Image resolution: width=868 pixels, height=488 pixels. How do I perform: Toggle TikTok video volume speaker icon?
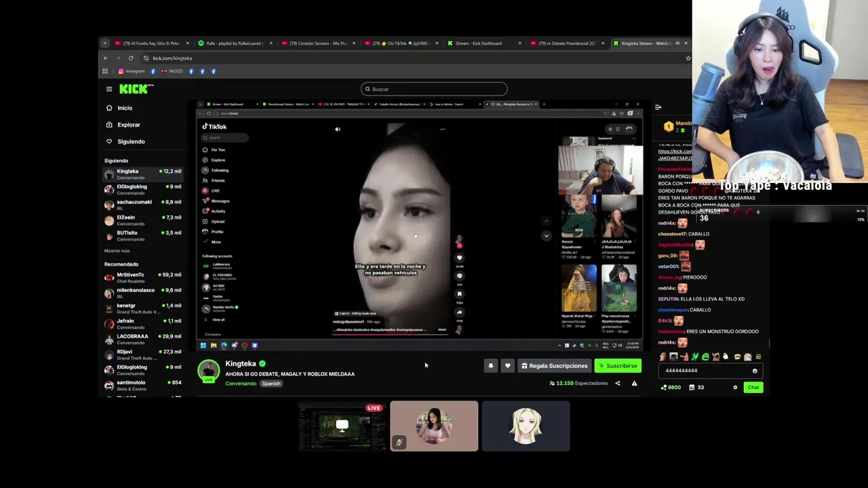338,129
